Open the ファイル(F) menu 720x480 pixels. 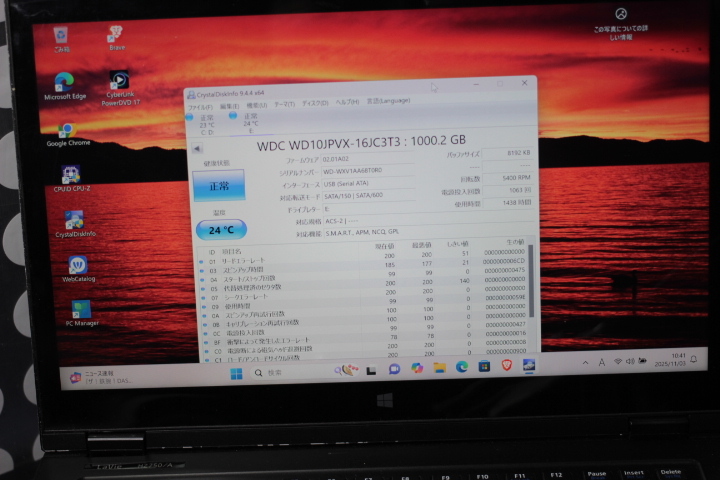tap(200, 107)
